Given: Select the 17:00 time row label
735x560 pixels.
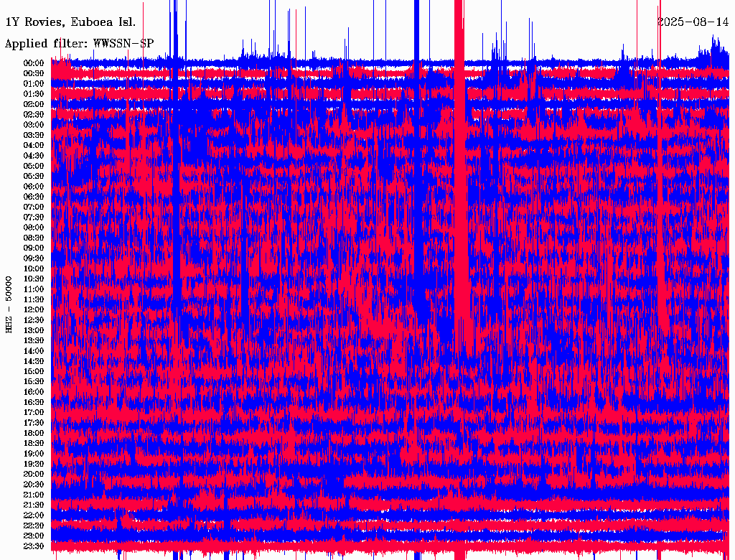Looking at the screenshot, I should coord(34,413).
